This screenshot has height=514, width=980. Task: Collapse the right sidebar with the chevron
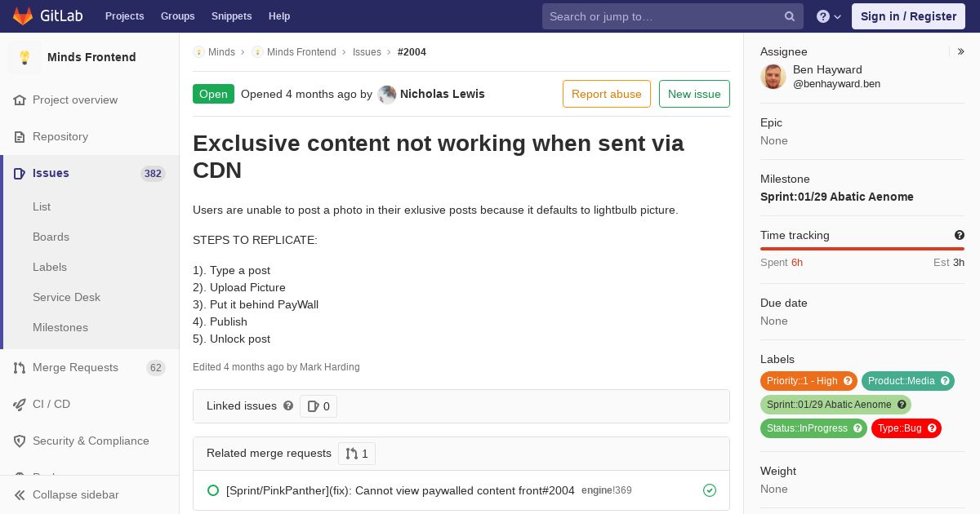click(x=961, y=51)
